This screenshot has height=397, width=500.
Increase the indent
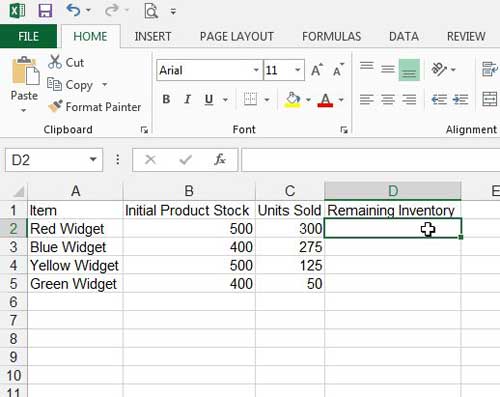(x=461, y=99)
